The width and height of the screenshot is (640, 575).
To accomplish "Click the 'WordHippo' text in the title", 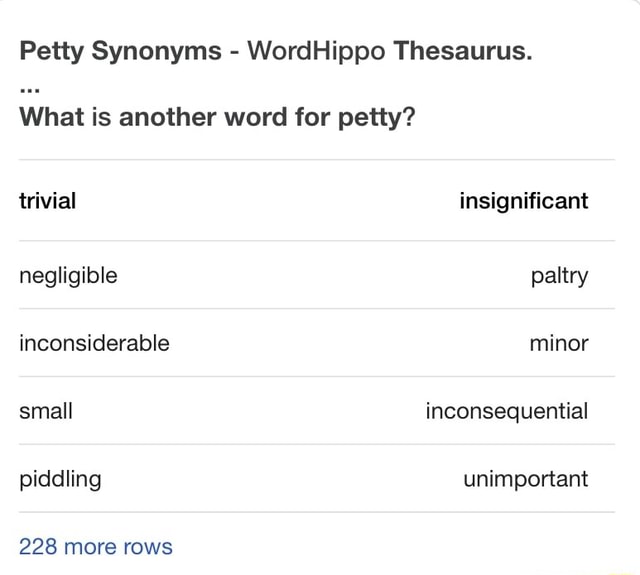I will click(315, 51).
